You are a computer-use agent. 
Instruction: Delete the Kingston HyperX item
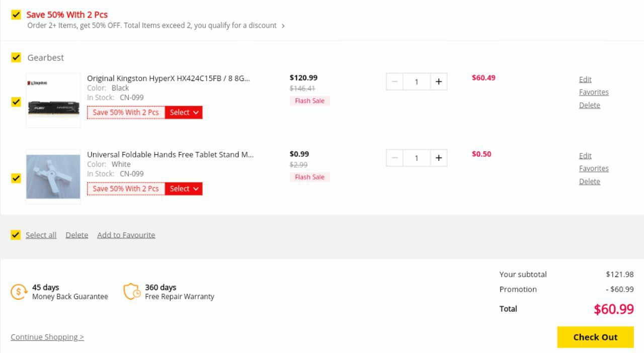coord(589,105)
